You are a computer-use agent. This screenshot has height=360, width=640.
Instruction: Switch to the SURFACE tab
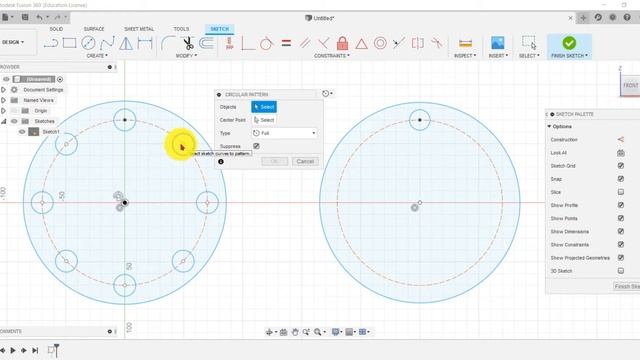pyautogui.click(x=94, y=29)
